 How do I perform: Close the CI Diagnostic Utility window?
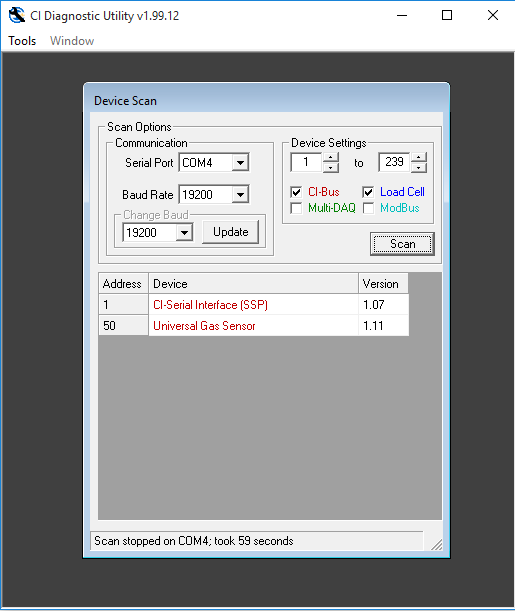click(x=493, y=16)
